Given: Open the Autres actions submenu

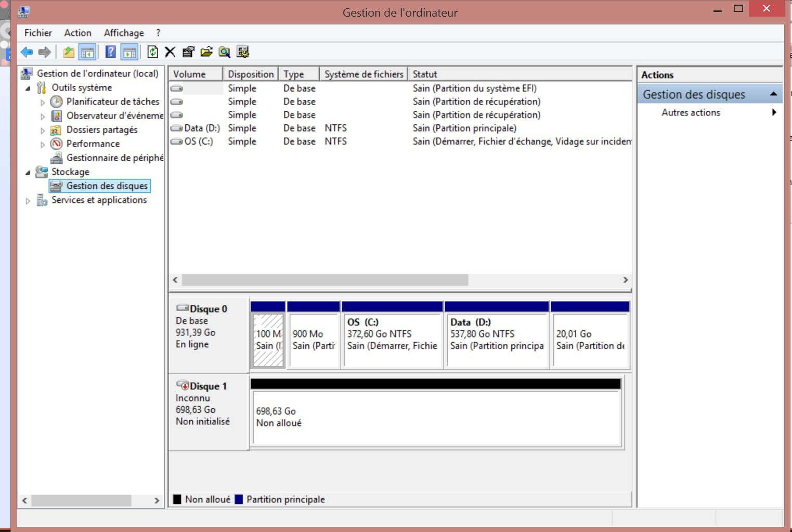Looking at the screenshot, I should (710, 112).
